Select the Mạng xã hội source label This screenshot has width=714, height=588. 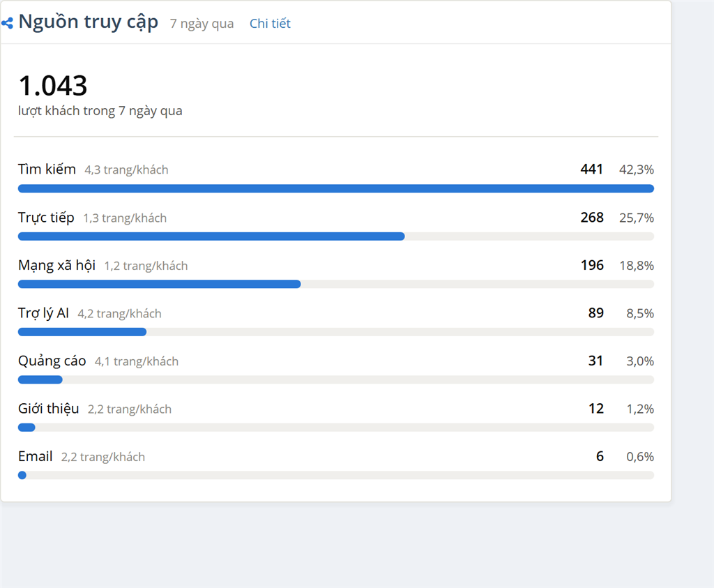57,265
